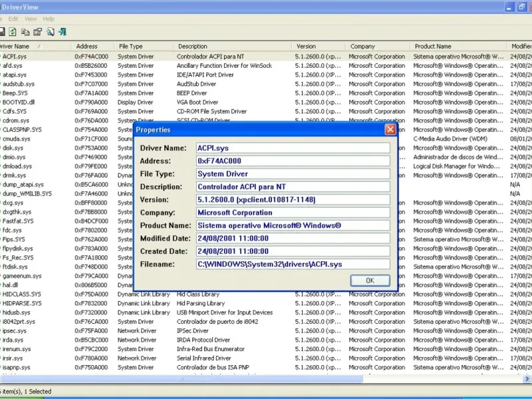Click the Product Name column header
The image size is (532, 399).
pos(432,47)
